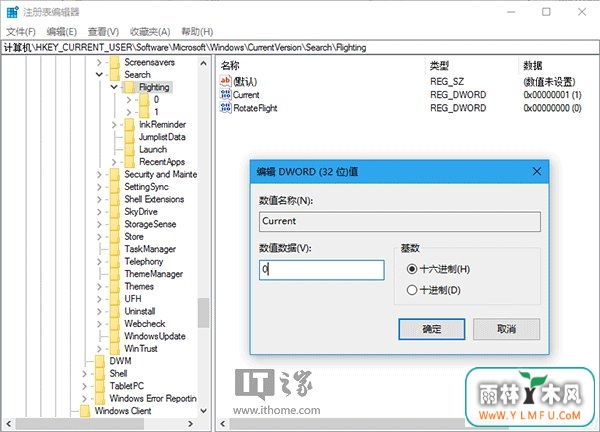Image resolution: width=600 pixels, height=432 pixels.
Task: Expand the InkReminder tree node
Action: point(114,125)
